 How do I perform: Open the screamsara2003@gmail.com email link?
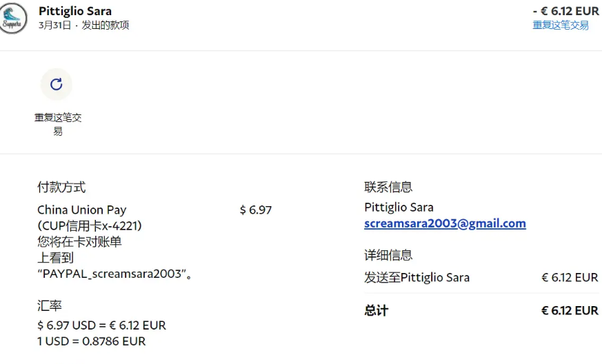445,223
